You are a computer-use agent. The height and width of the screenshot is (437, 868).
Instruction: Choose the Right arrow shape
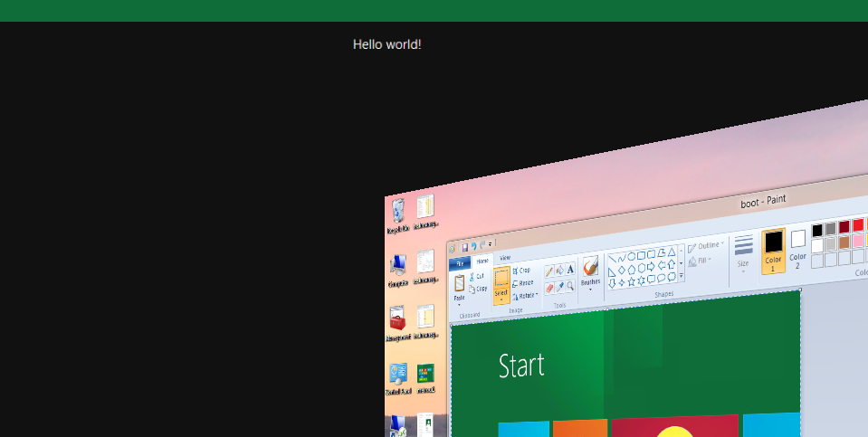tap(651, 267)
